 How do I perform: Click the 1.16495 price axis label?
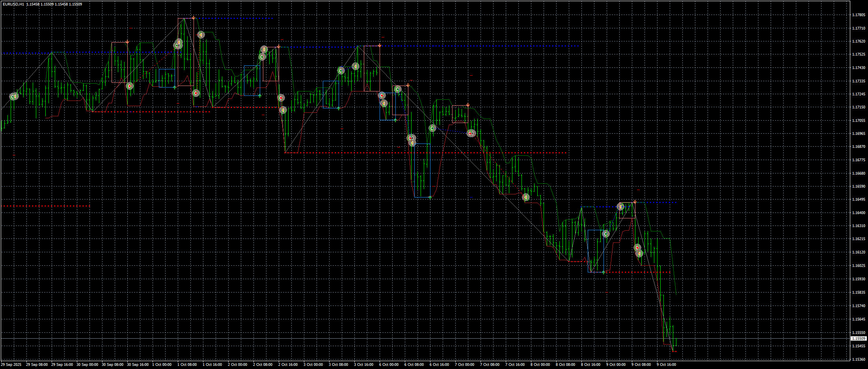pyautogui.click(x=858, y=199)
